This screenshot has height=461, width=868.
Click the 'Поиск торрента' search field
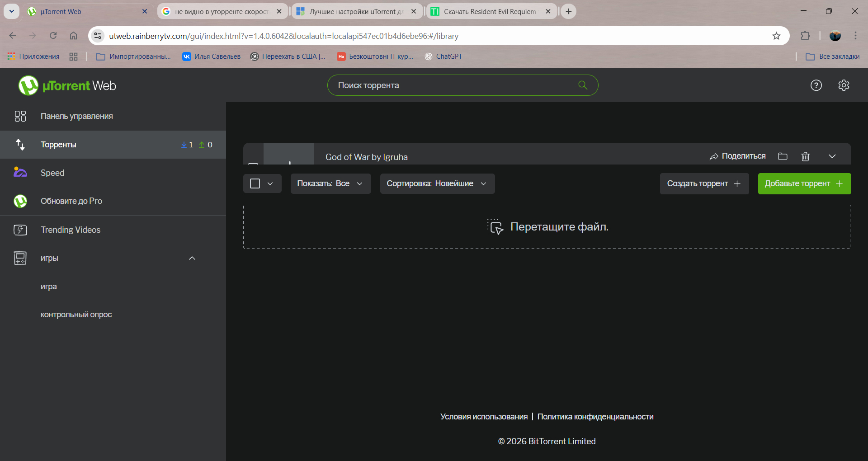point(452,85)
